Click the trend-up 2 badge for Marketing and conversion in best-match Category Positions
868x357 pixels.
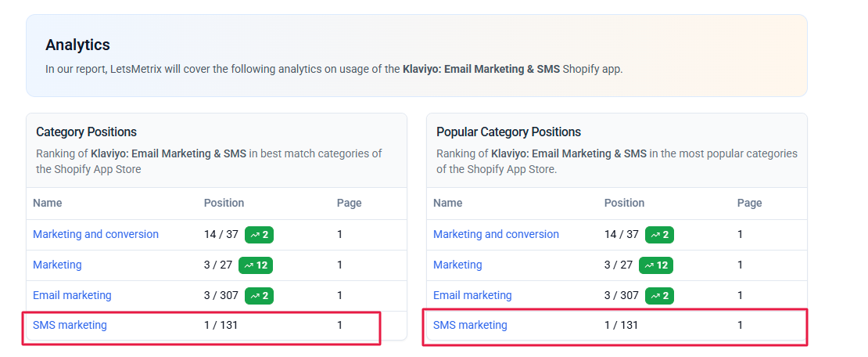259,234
